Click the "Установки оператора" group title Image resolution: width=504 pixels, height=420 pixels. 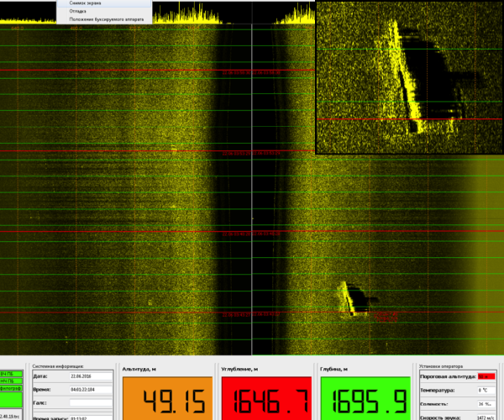click(x=441, y=366)
